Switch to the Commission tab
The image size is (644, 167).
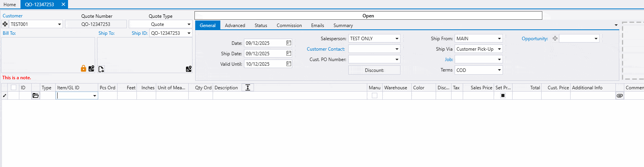pyautogui.click(x=289, y=26)
